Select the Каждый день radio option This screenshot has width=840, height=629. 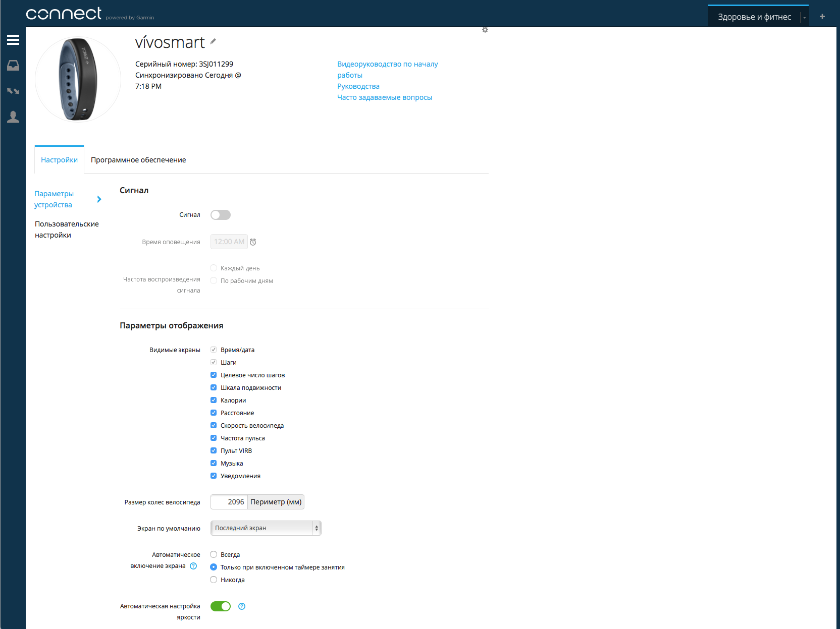[x=214, y=268]
